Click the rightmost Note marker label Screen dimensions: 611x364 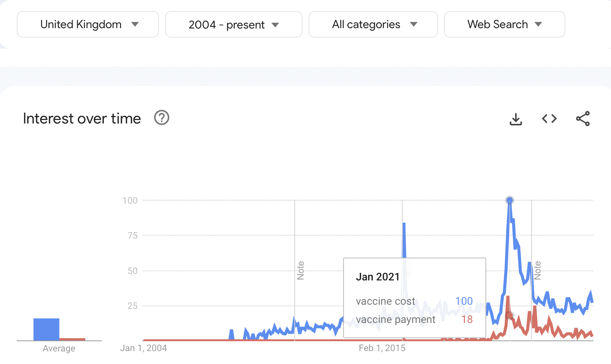pyautogui.click(x=537, y=270)
